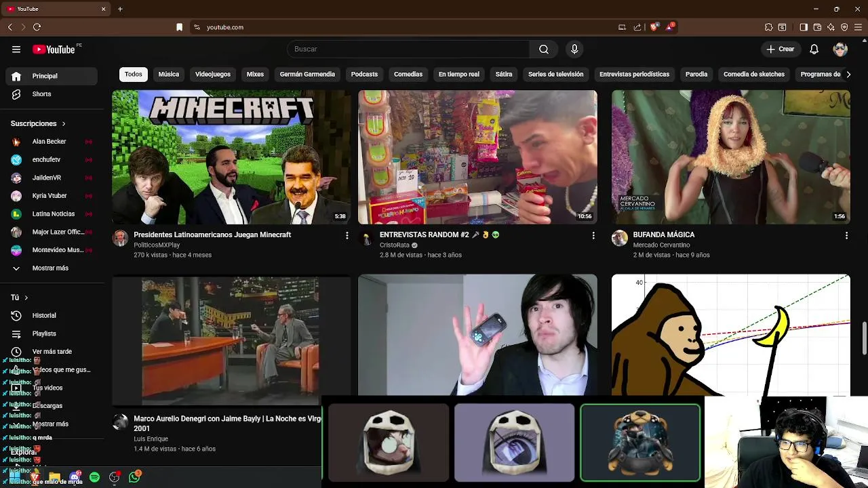
Task: Open the browser extensions puzzle icon
Action: click(x=768, y=27)
